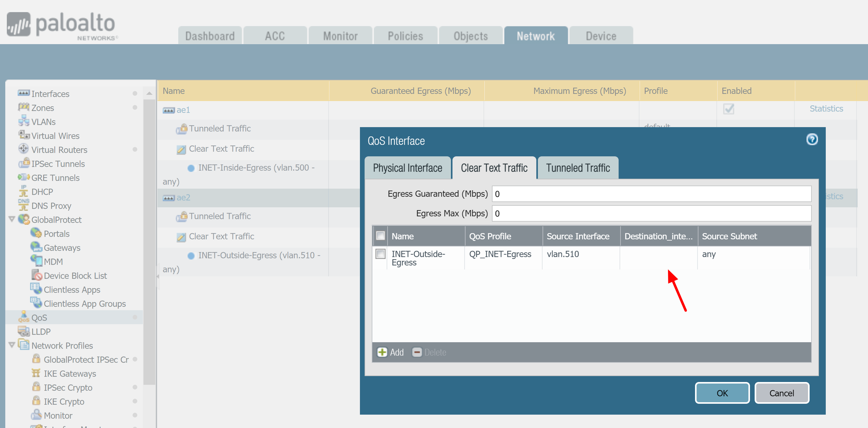
Task: Toggle the select-all checkbox in table header
Action: click(380, 236)
